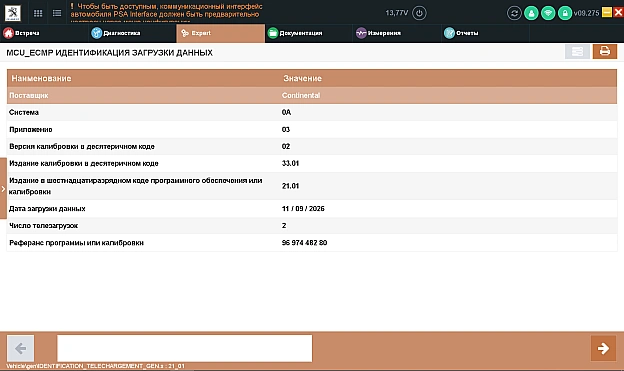Click the MCU_ECMP page title
Viewport: 624px width, 371px height.
click(109, 53)
